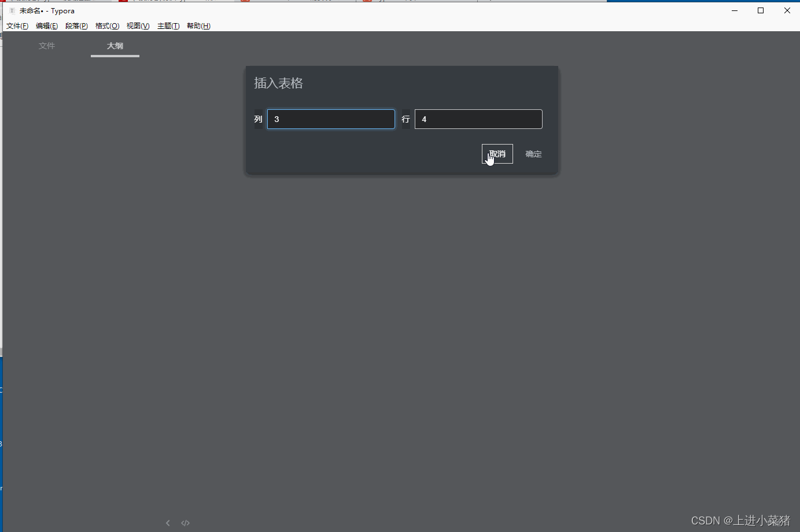Viewport: 800px width, 532px height.
Task: Open the 视图(V) menu
Action: 138,26
